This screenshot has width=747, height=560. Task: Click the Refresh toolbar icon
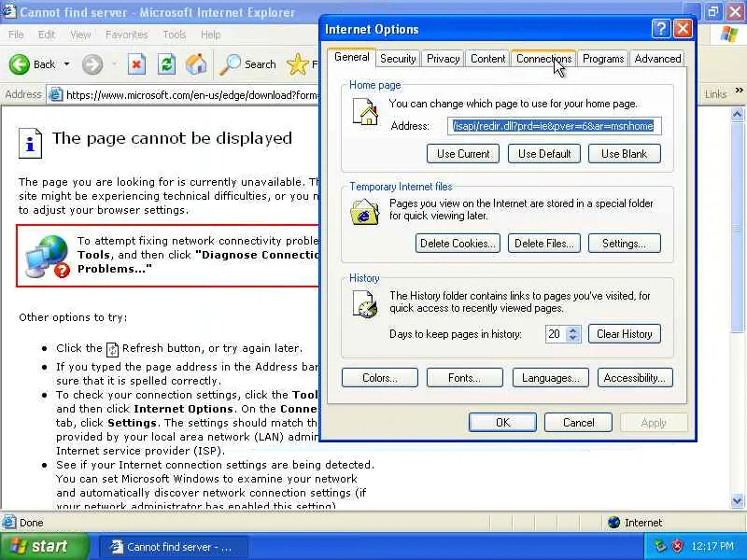pyautogui.click(x=166, y=64)
